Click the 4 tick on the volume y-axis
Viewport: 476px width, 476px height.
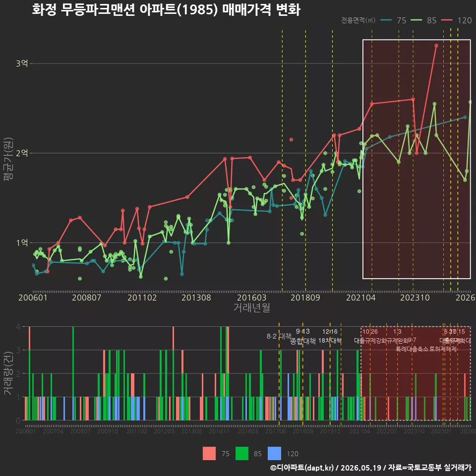pos(18,327)
